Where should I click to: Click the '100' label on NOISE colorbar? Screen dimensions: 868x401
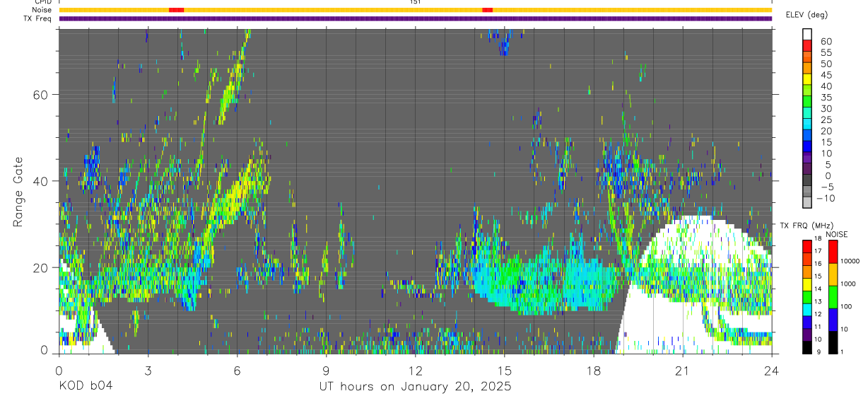pyautogui.click(x=847, y=306)
